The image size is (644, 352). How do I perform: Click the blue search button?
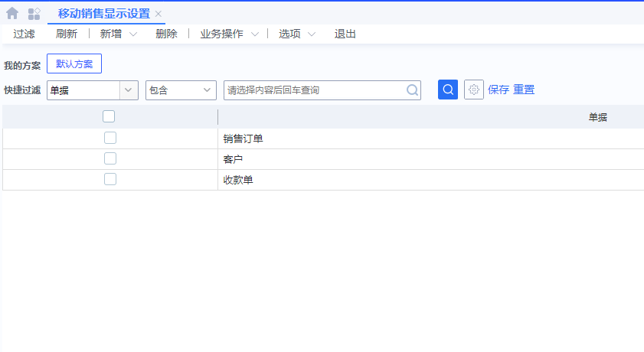[x=448, y=90]
